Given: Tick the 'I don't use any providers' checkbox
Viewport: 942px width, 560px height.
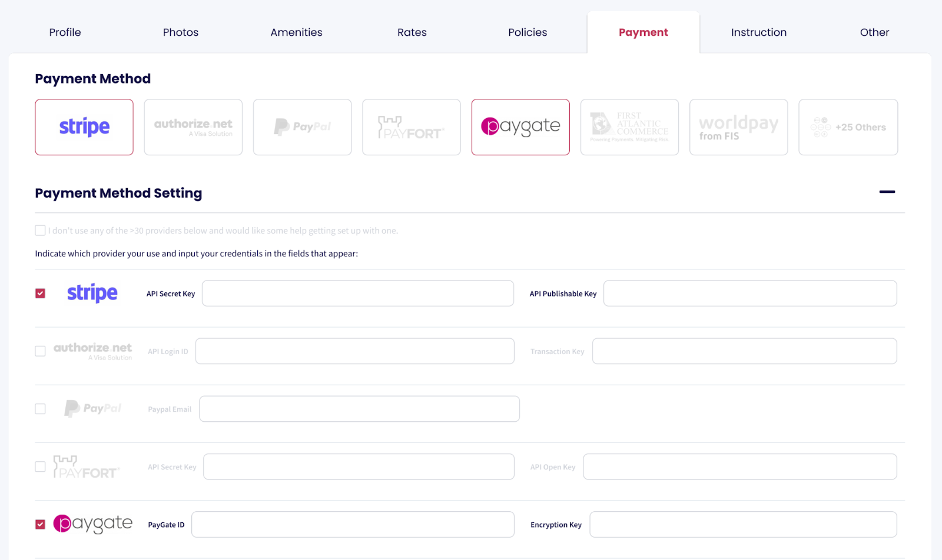Looking at the screenshot, I should pos(40,231).
